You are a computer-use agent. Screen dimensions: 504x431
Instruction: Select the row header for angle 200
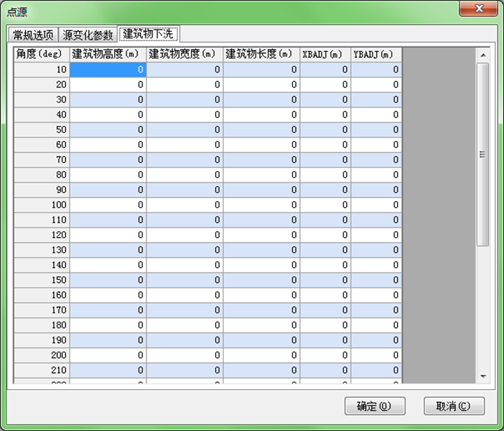click(x=41, y=355)
